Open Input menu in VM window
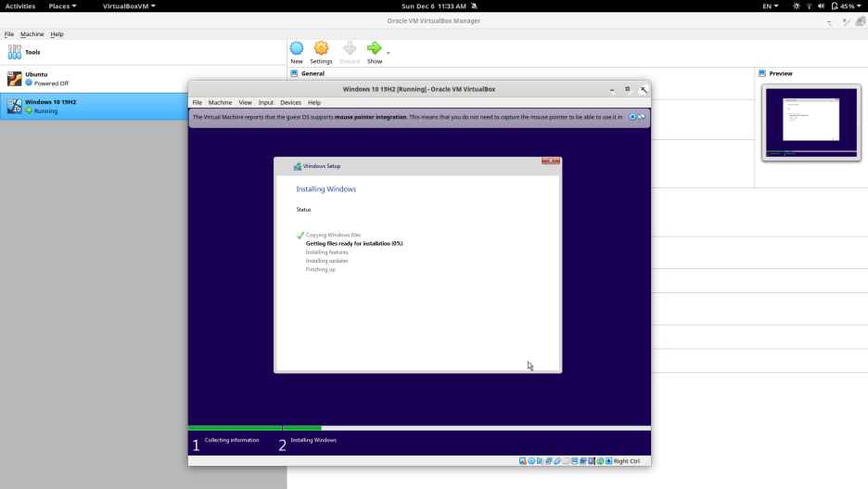 point(266,102)
